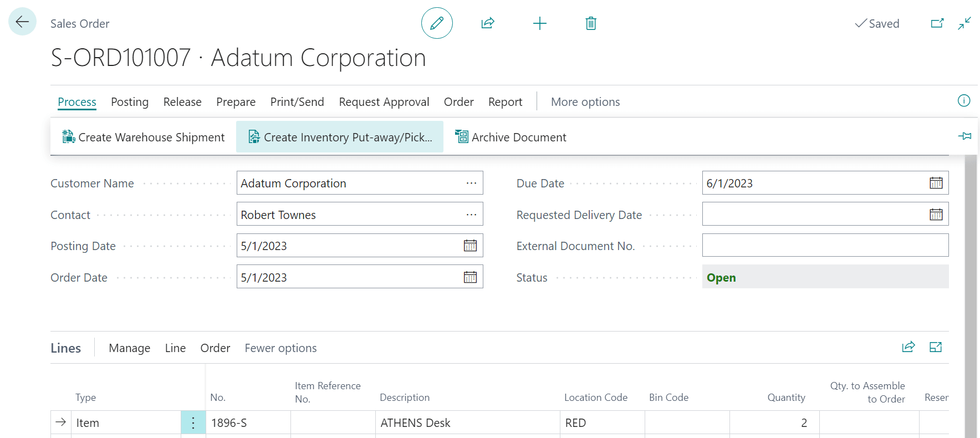This screenshot has width=980, height=438.
Task: Click Fewer options in Lines
Action: coord(281,348)
